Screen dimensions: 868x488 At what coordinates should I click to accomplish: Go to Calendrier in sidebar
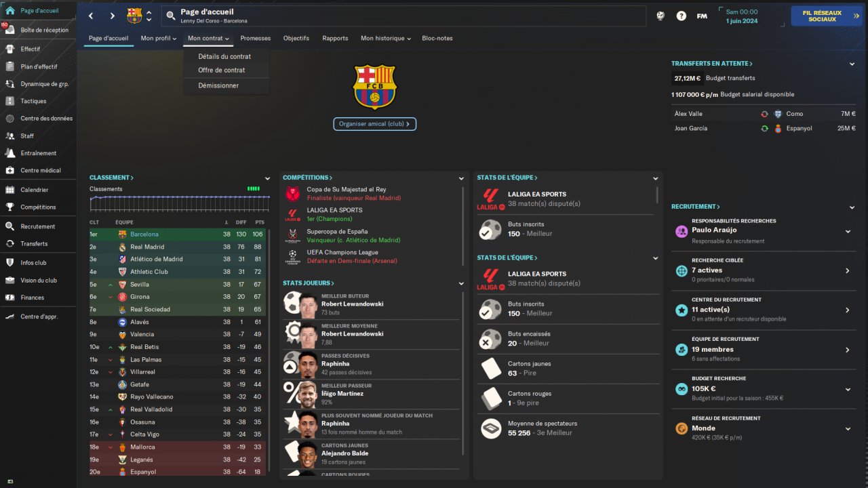[x=38, y=190]
